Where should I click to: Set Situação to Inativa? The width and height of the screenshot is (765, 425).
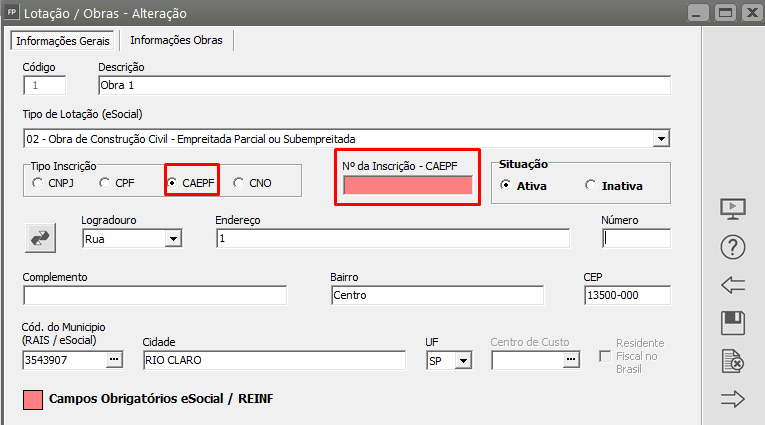[x=591, y=186]
